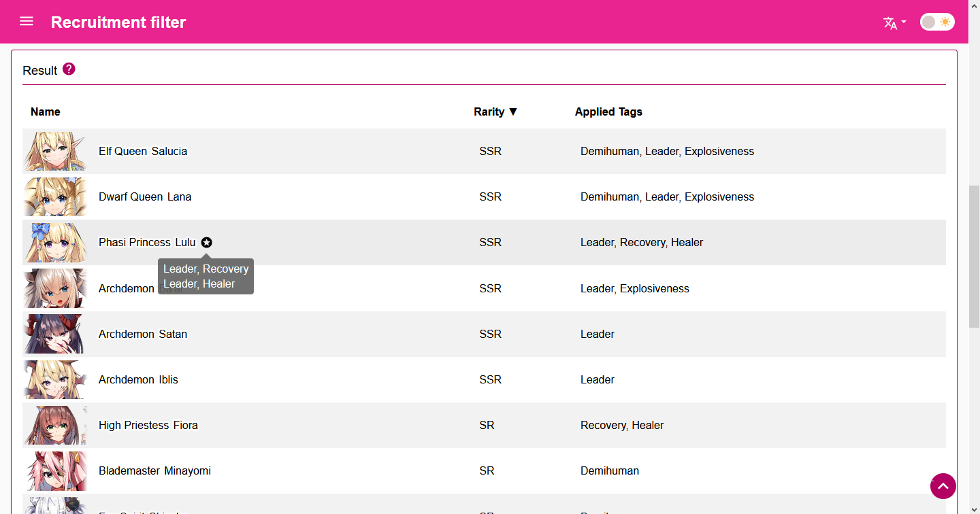The width and height of the screenshot is (980, 514).
Task: Select Dwarf Queen Lana's name
Action: pyautogui.click(x=145, y=196)
